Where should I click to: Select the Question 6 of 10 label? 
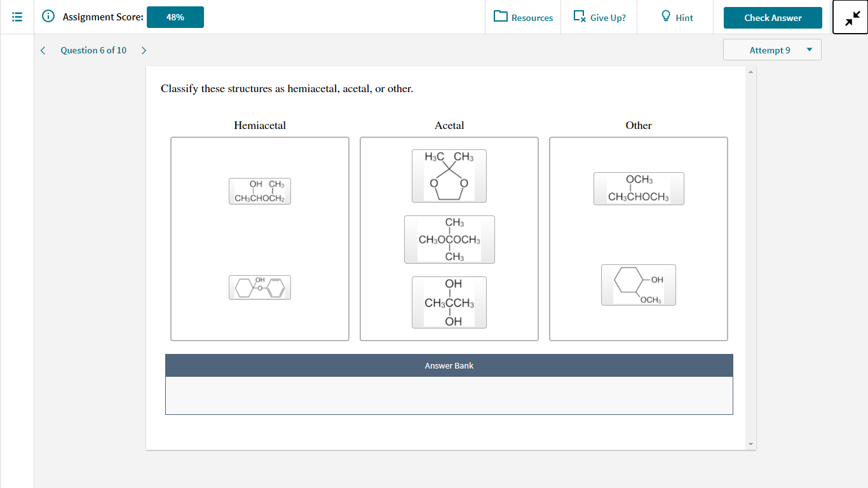[93, 50]
